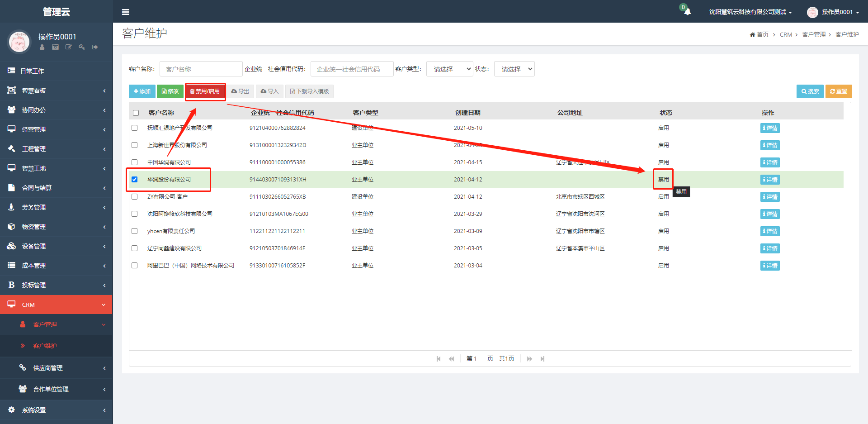The image size is (868, 424).
Task: Check the 上海新世界股份有限公司 row checkbox
Action: click(134, 145)
